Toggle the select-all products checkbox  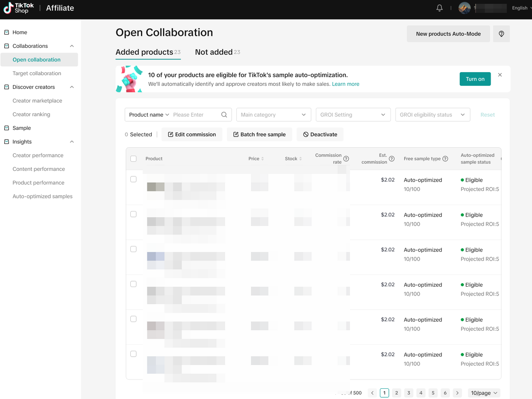(x=133, y=159)
